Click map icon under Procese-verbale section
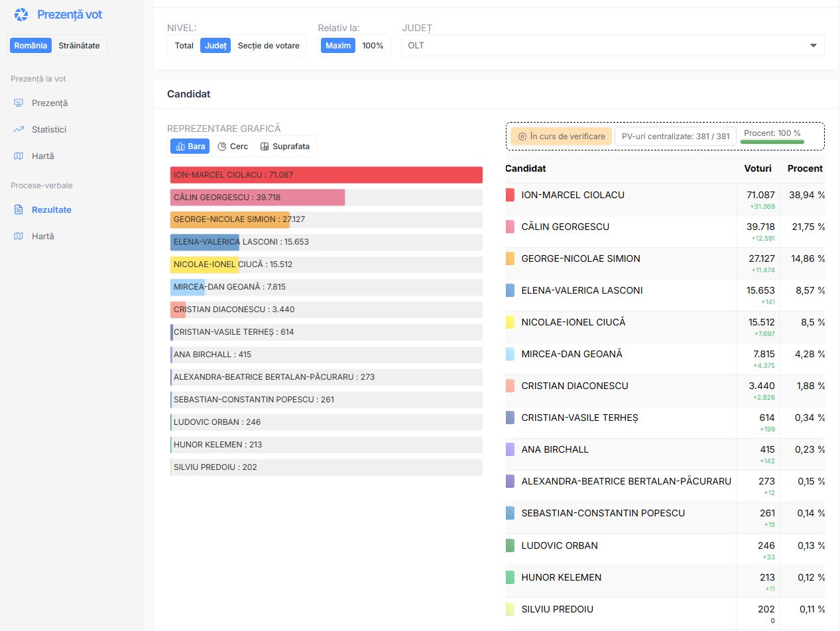Screen dimensions: 840x631 pyautogui.click(x=19, y=236)
